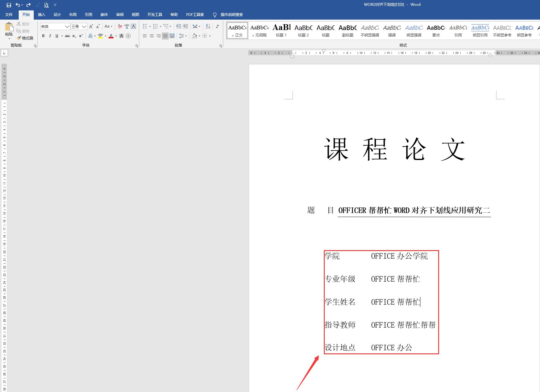Viewport: 540px width, 392px height.
Task: Clear all formatting with the eraser icon
Action: 120,26
